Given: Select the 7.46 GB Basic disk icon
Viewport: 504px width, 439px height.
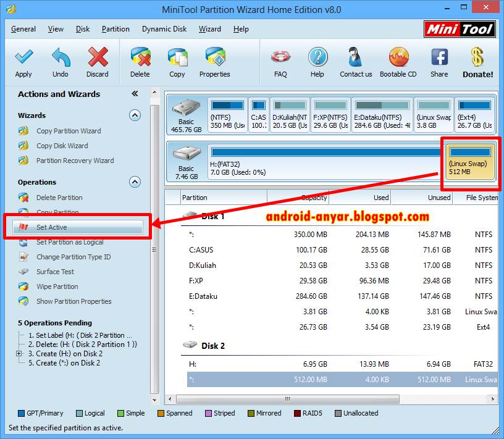Looking at the screenshot, I should [x=187, y=154].
